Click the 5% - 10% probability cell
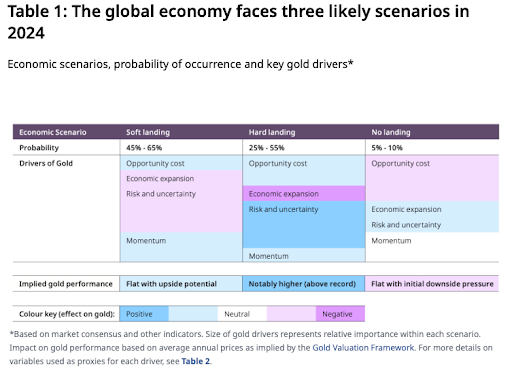The height and width of the screenshot is (369, 512). click(432, 148)
